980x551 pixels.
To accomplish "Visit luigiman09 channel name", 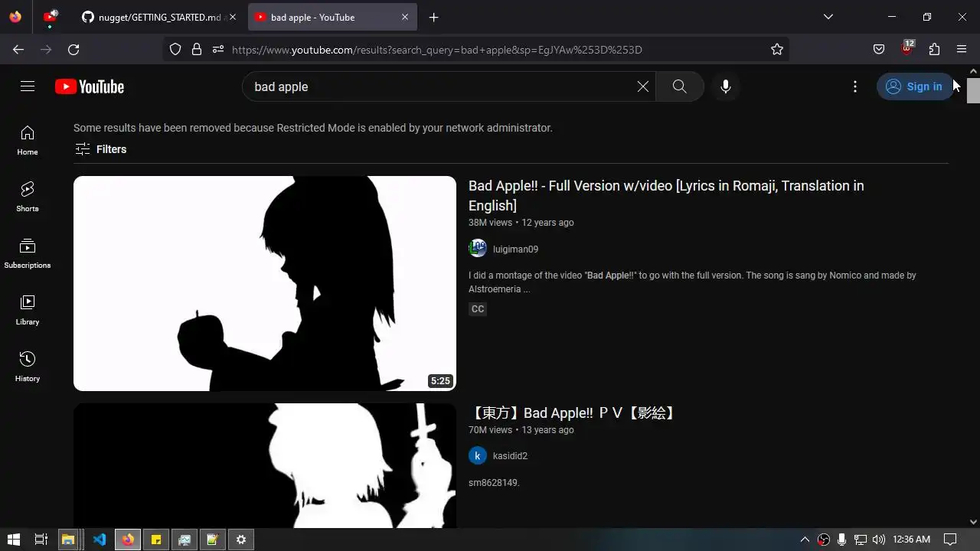I will (515, 249).
